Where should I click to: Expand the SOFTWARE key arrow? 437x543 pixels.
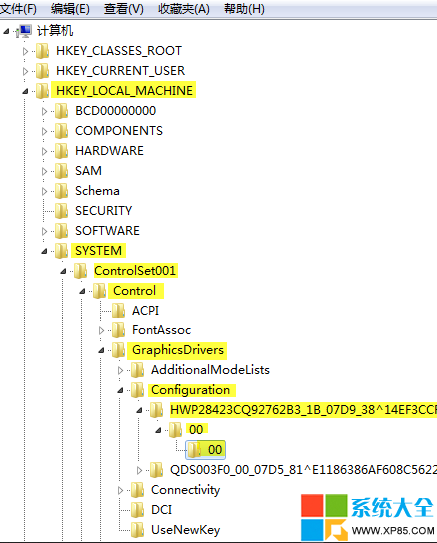point(44,231)
